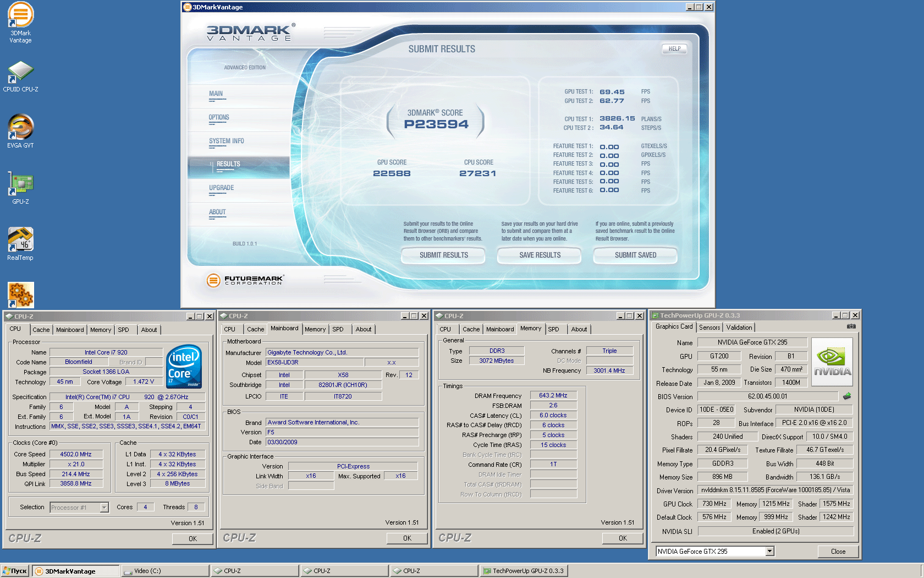Select the Graphics Card tab in GPU-Z
Screen dimensions: 924x578
point(674,326)
